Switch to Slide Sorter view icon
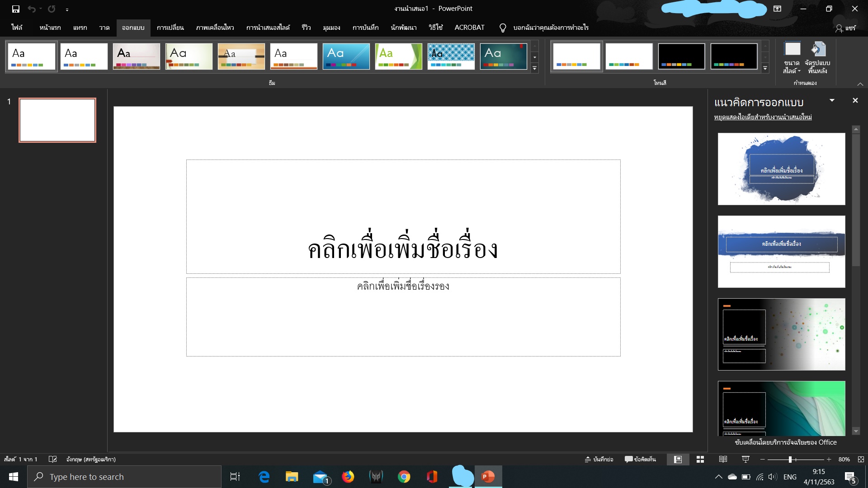Image resolution: width=868 pixels, height=488 pixels. (700, 460)
